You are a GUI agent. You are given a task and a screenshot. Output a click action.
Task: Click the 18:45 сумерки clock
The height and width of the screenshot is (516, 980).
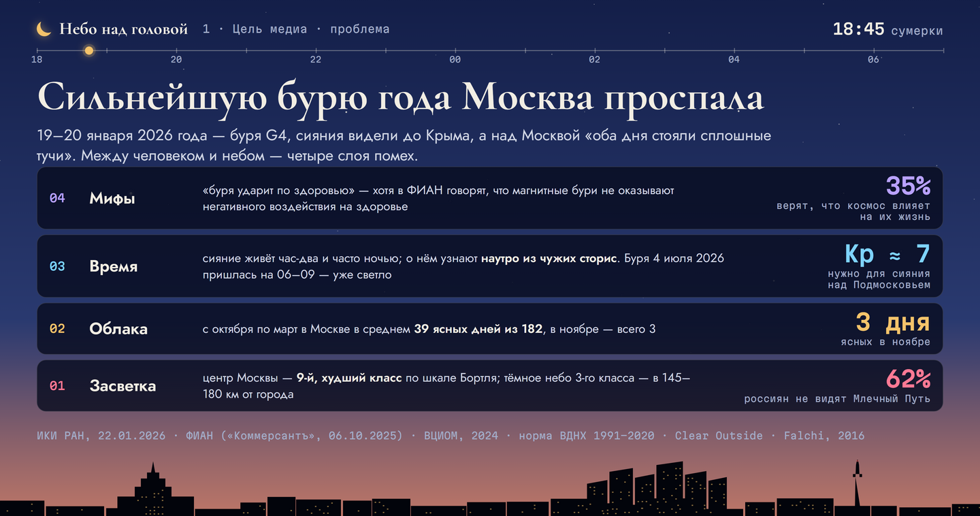[888, 29]
